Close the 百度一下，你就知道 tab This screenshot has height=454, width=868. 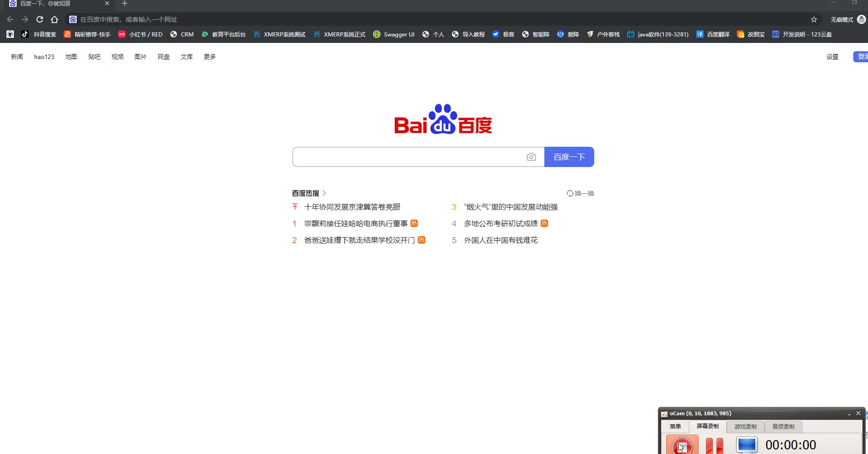(107, 3)
